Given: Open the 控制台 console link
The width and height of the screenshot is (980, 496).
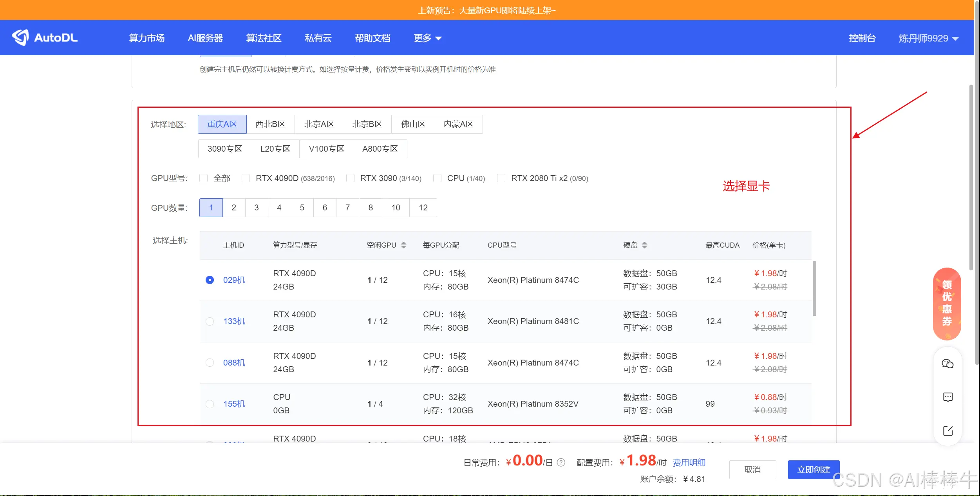Looking at the screenshot, I should 862,38.
